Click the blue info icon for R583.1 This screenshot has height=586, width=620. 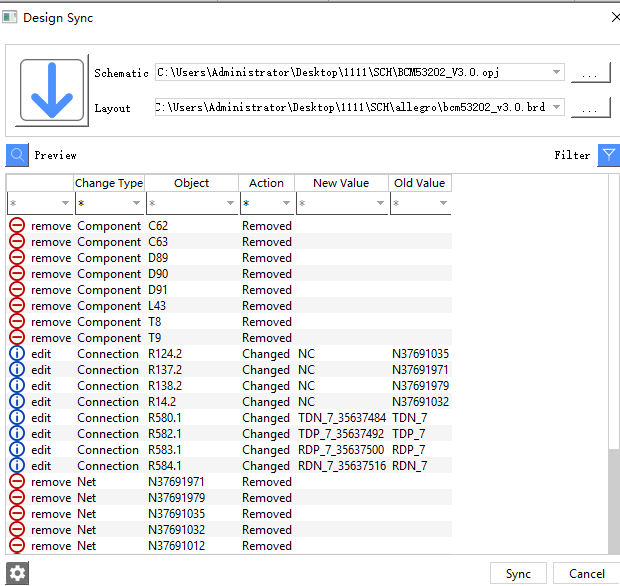(17, 450)
